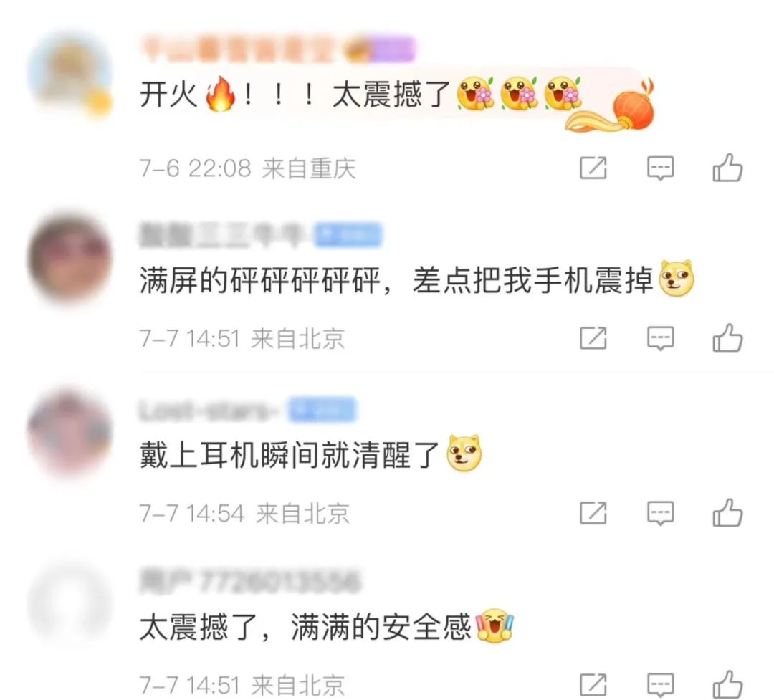The height and width of the screenshot is (700, 774).
Task: Reply to the 满满的安全感 comment
Action: point(660,685)
